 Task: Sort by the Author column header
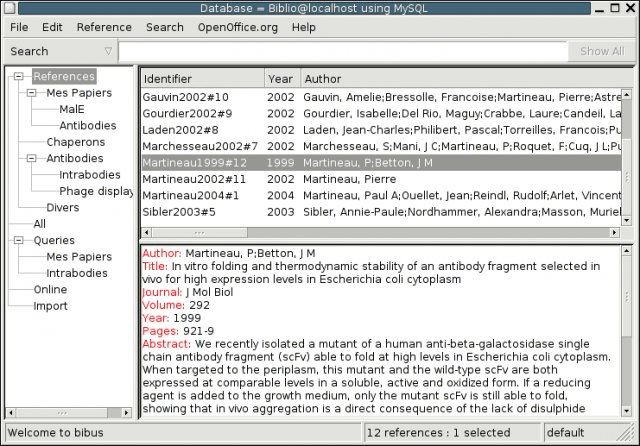[465, 79]
